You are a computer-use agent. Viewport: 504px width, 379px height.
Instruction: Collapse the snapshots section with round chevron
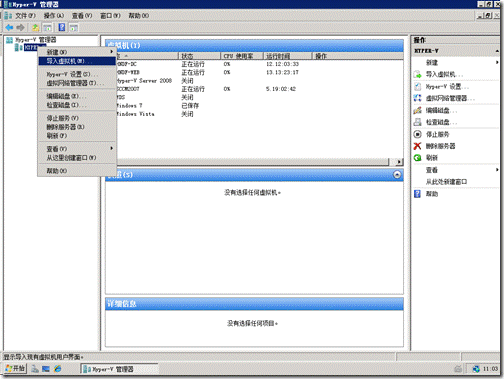coord(397,175)
